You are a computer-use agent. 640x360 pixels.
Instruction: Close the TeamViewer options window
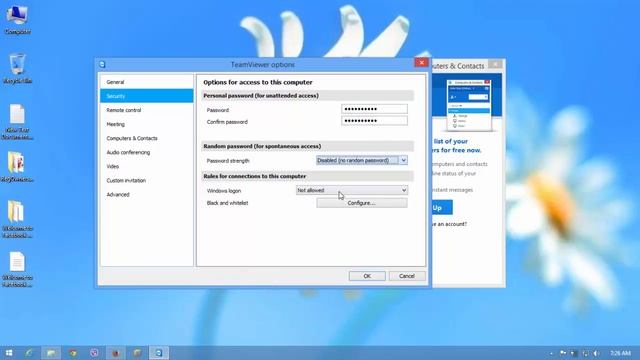tap(421, 62)
